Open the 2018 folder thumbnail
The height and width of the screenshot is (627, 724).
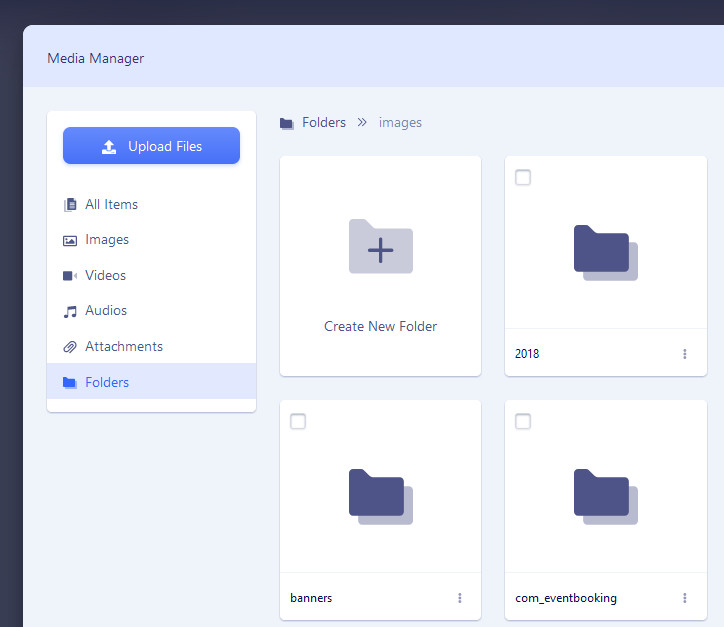pos(605,252)
